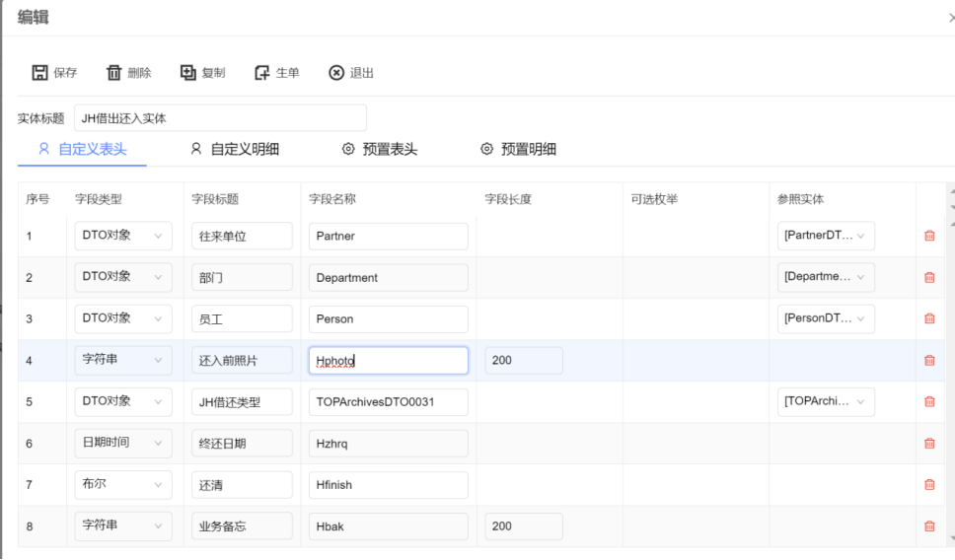Click the 还入前照片 field title input

242,360
